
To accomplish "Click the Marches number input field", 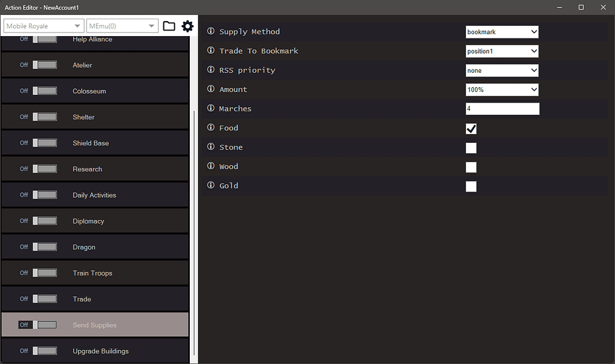I will 501,108.
